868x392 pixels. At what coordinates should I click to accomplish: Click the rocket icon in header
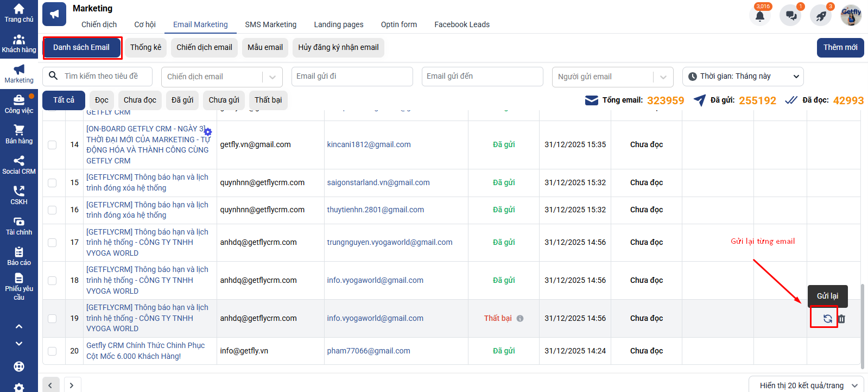821,16
